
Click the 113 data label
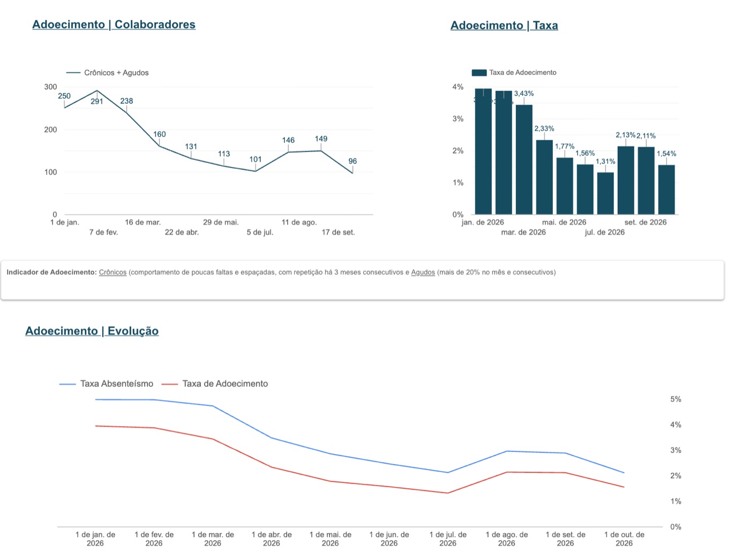(224, 154)
